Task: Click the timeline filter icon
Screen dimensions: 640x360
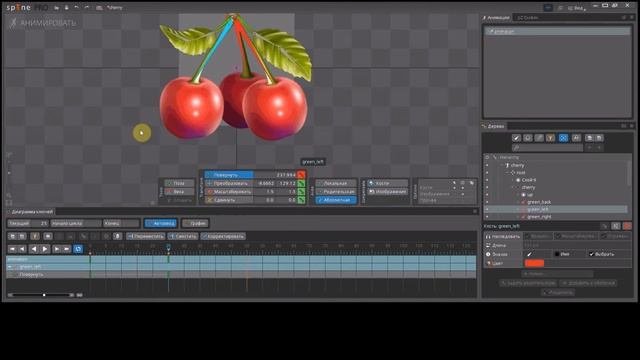Action: click(35, 236)
